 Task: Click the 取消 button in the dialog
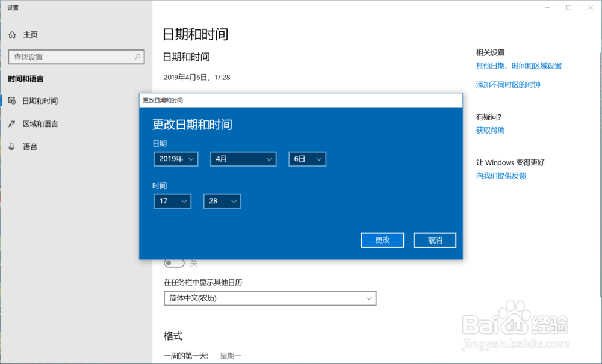coord(434,240)
